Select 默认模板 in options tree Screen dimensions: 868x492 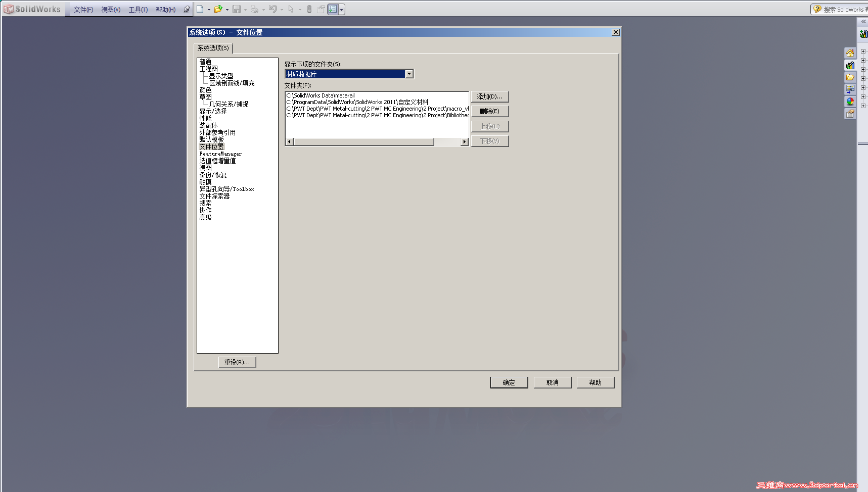tap(211, 139)
